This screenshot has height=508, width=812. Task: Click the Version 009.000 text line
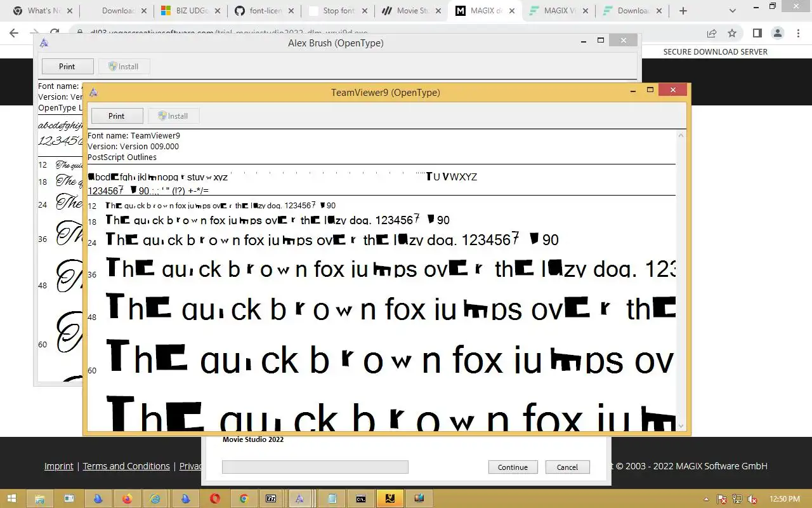click(x=133, y=146)
